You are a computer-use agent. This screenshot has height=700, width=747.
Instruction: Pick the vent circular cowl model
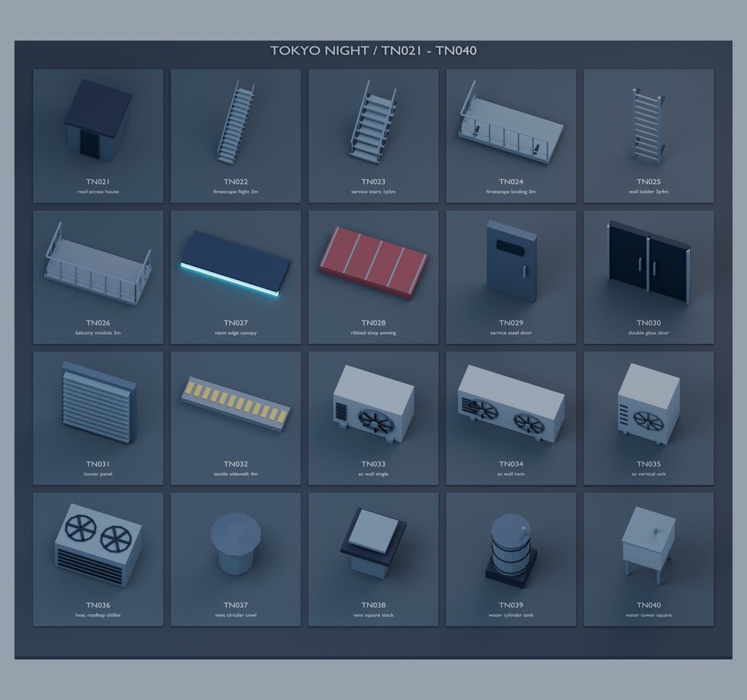pyautogui.click(x=236, y=544)
